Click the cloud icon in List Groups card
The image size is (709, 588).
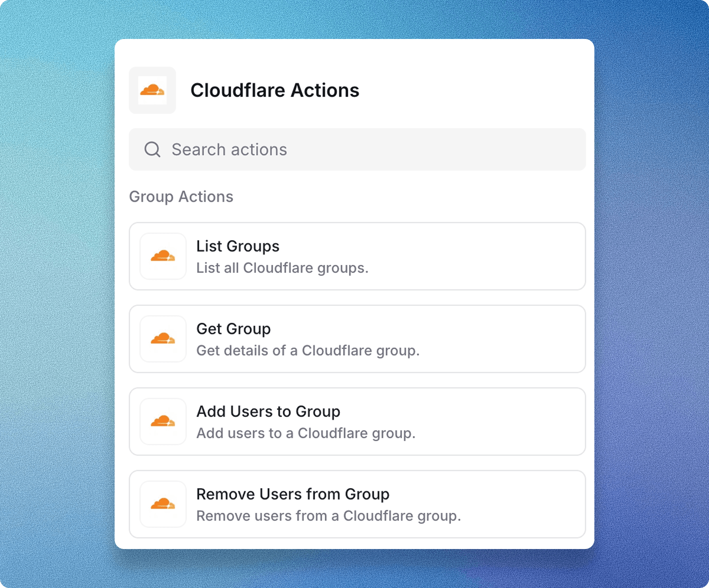163,256
